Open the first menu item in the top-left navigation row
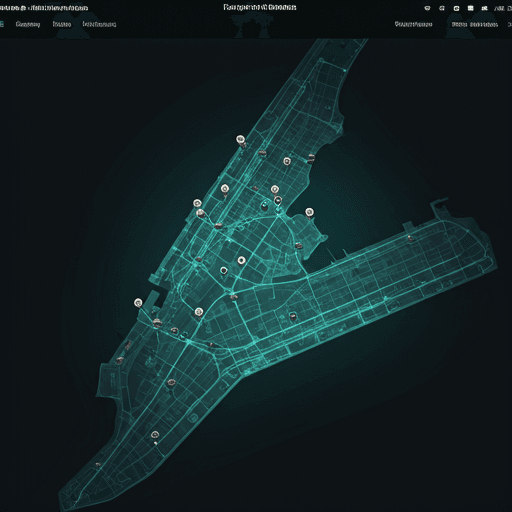The image size is (512, 512). [28, 24]
